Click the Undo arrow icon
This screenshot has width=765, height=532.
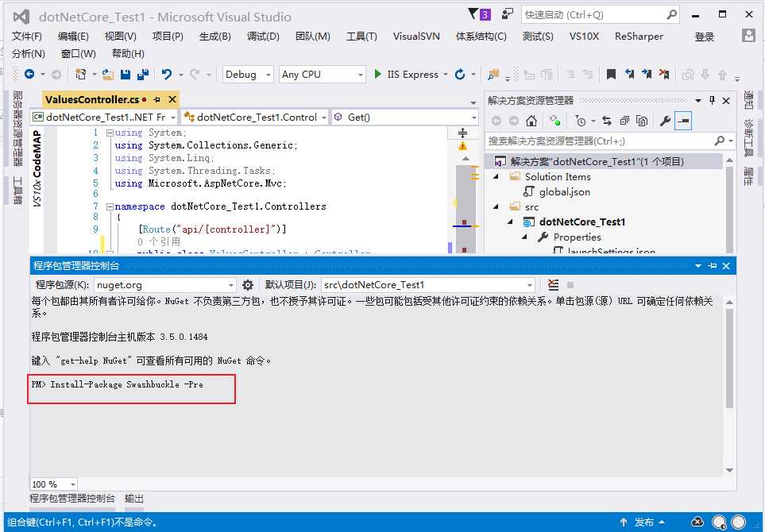[x=167, y=74]
